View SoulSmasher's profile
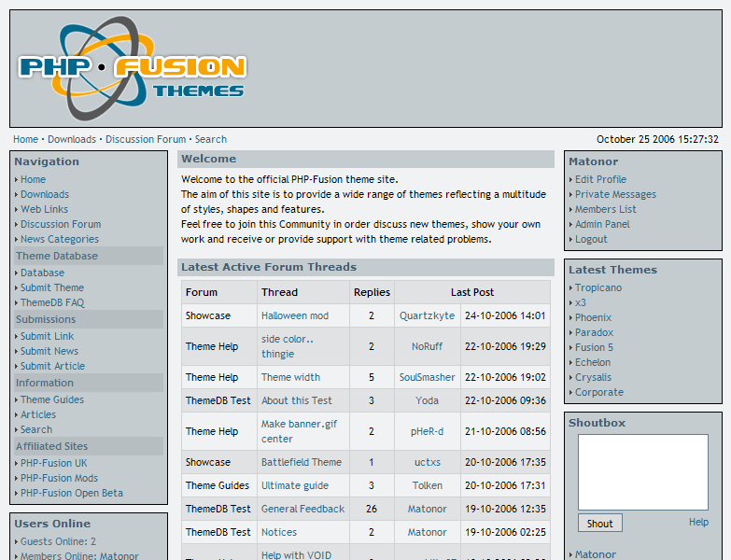Image resolution: width=731 pixels, height=560 pixels. pyautogui.click(x=427, y=377)
